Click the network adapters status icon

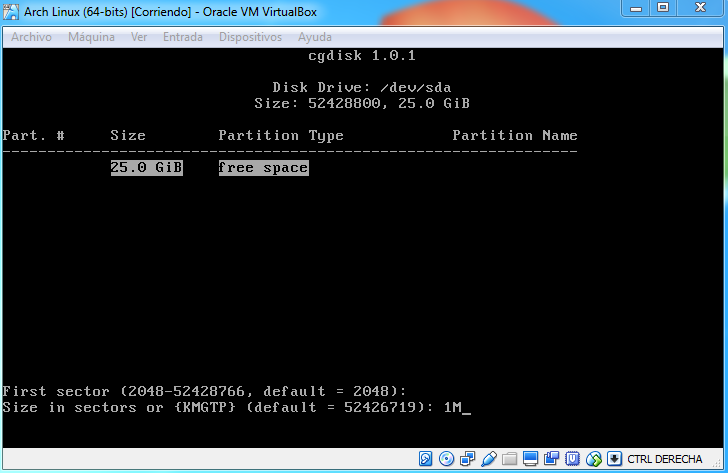point(467,459)
